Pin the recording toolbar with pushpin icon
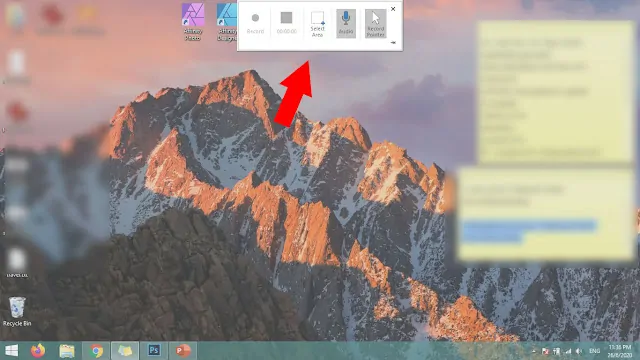 pyautogui.click(x=393, y=42)
